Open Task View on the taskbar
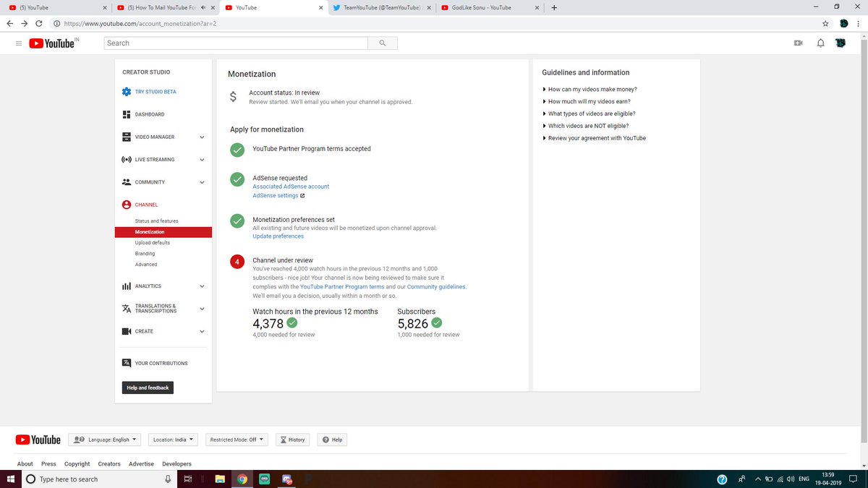 click(187, 479)
